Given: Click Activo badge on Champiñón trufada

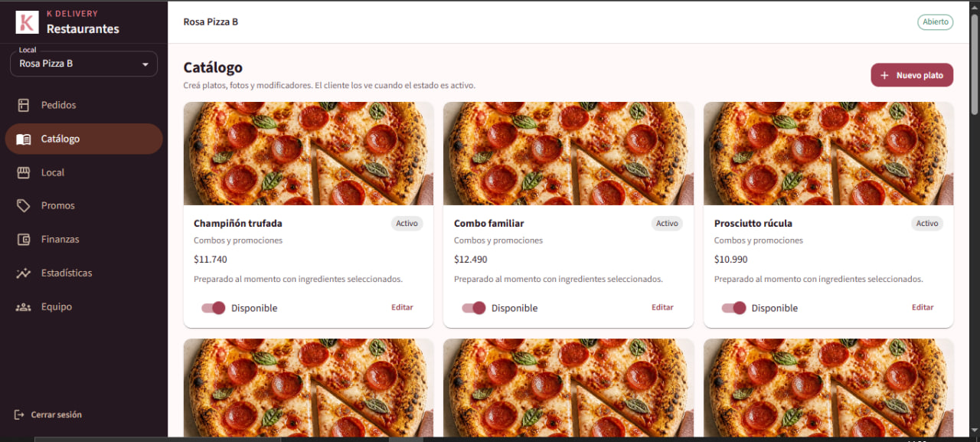Looking at the screenshot, I should [407, 224].
